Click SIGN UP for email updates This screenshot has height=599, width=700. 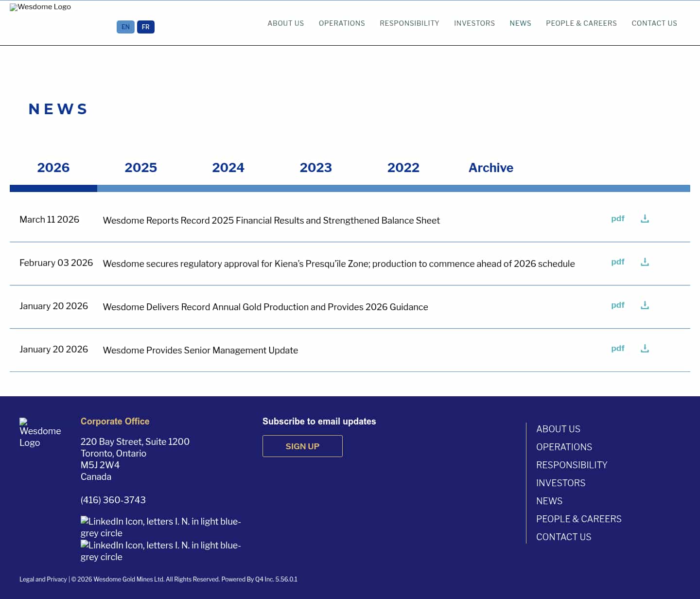[x=302, y=446]
